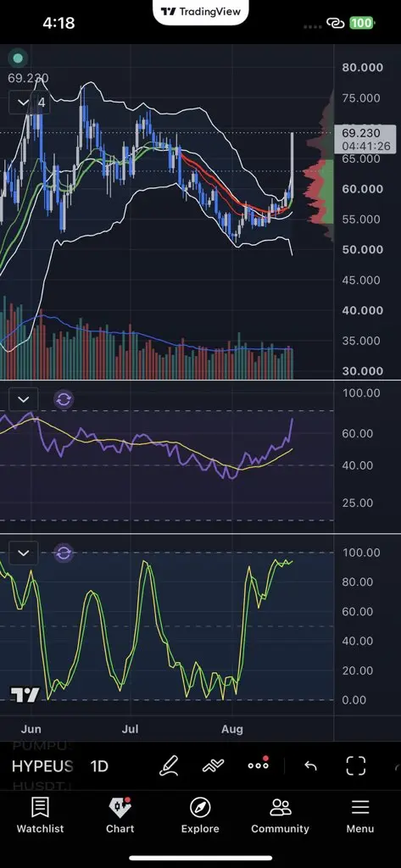Tap the 4:18 status bar clock
401x868 pixels.
58,23
